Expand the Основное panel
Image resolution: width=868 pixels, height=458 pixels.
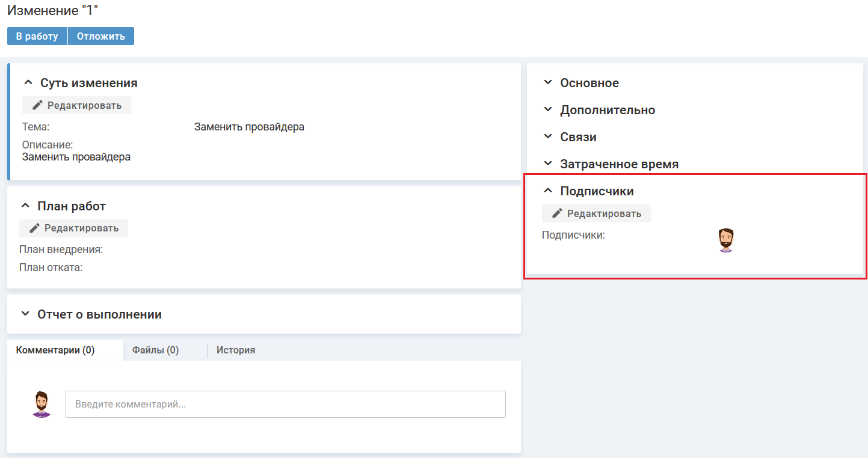pos(547,83)
